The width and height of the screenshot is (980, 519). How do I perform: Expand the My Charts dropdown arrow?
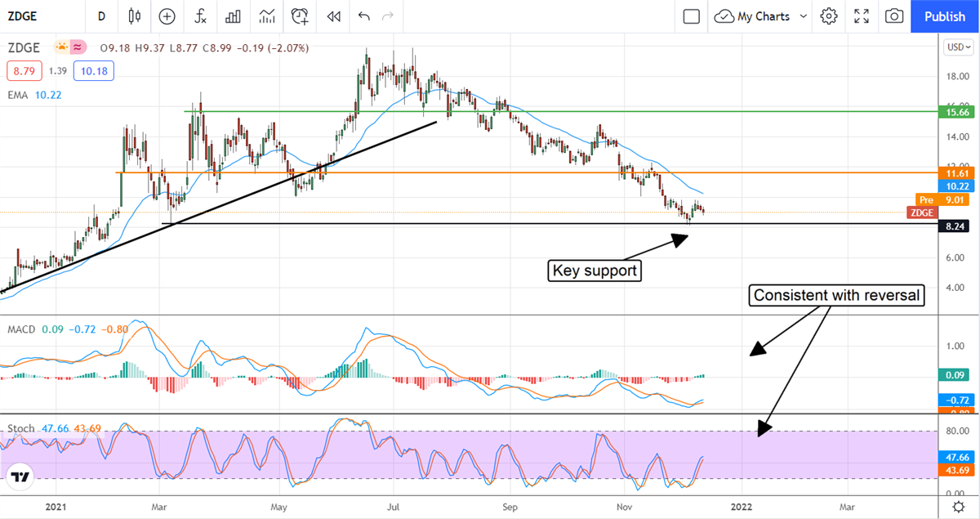coord(804,16)
